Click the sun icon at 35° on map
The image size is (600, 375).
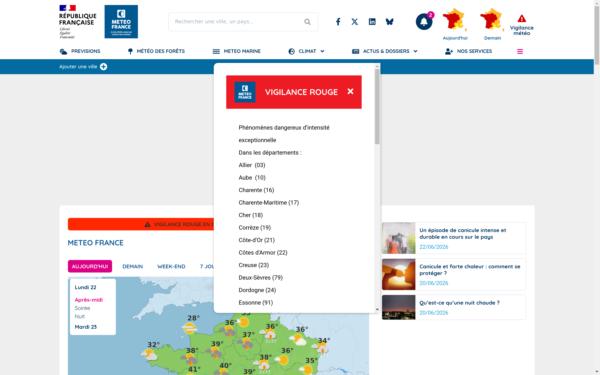(x=307, y=369)
